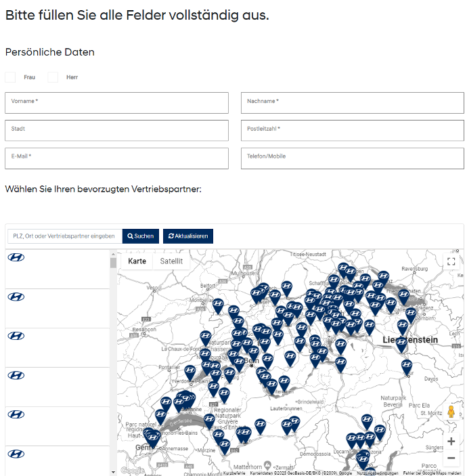Click the dealer list scroll up arrow
Screen dimensions: 467x476
coord(113,254)
